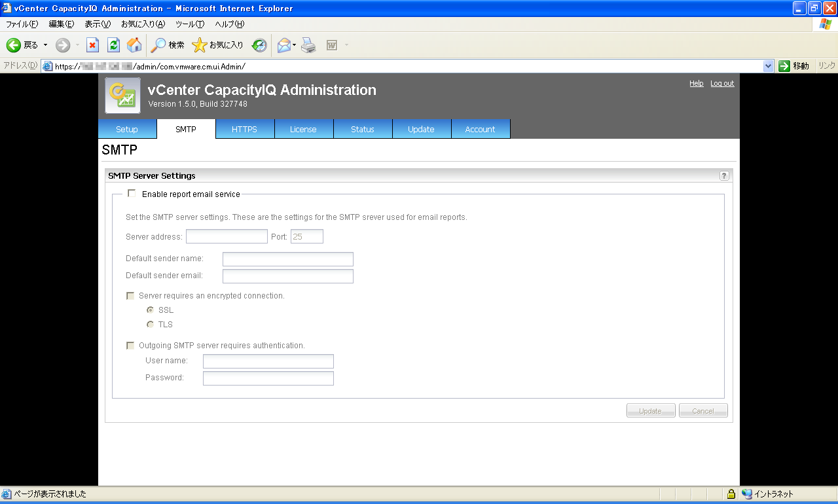Switch to the Setup tab

coord(127,129)
